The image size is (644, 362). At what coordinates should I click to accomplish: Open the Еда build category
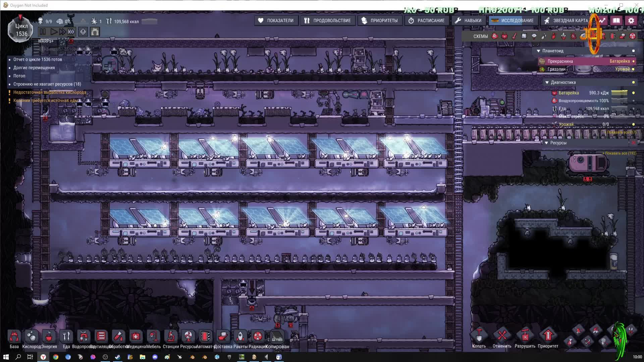[x=66, y=336]
